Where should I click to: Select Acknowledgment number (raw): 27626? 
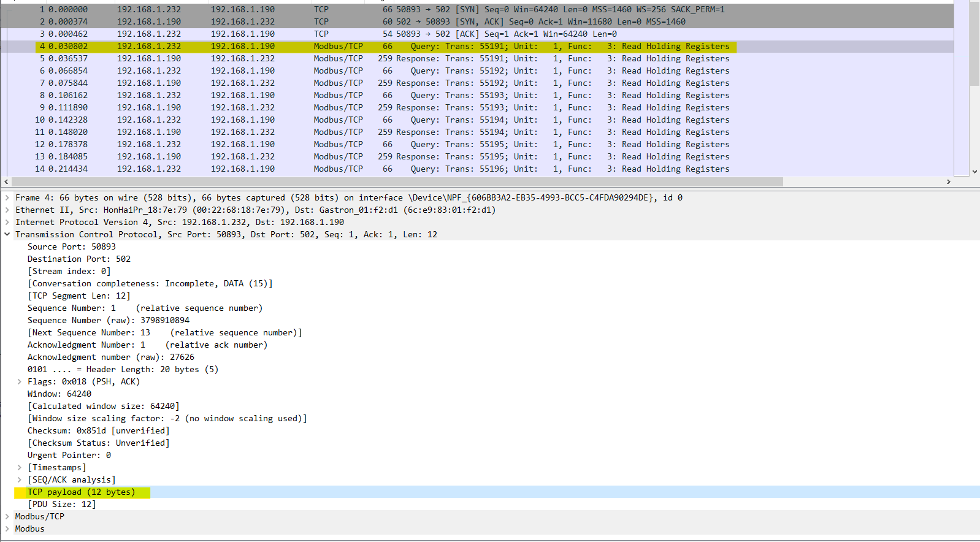111,357
